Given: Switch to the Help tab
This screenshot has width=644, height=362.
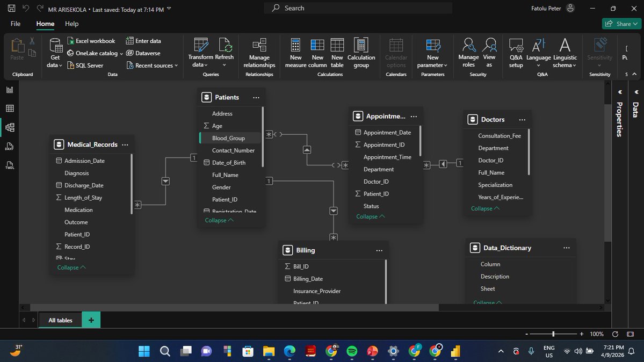Looking at the screenshot, I should [x=71, y=24].
